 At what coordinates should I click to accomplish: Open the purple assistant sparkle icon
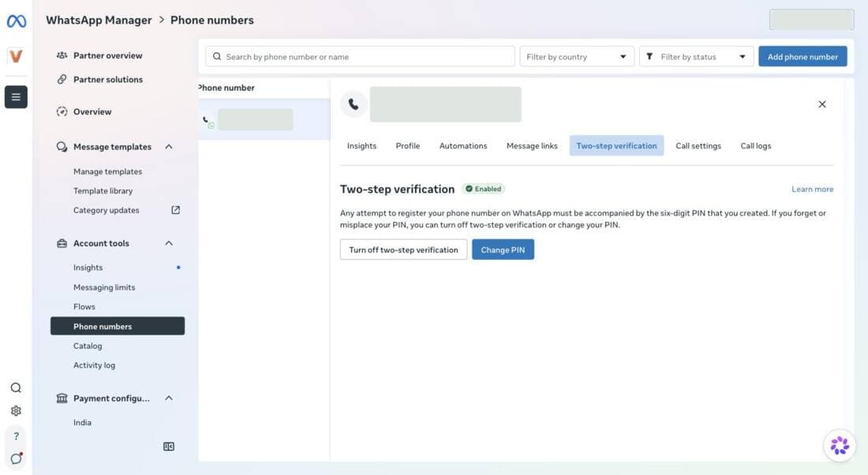[840, 445]
